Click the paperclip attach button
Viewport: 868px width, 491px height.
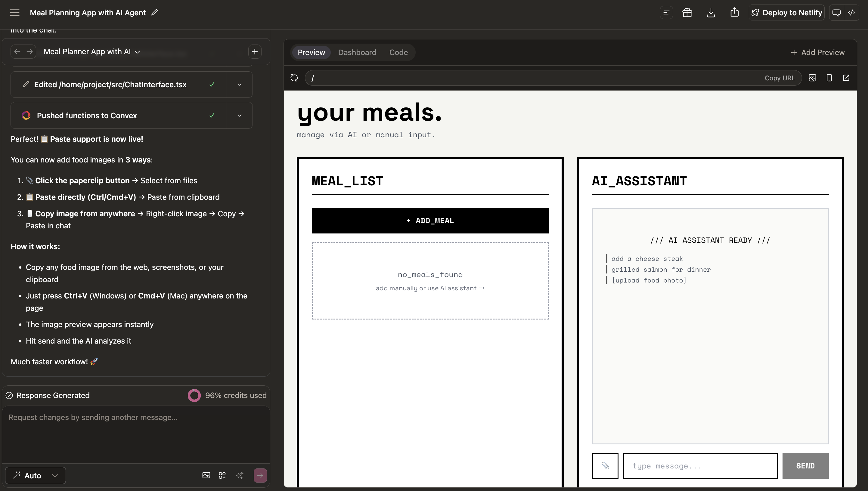[605, 466]
